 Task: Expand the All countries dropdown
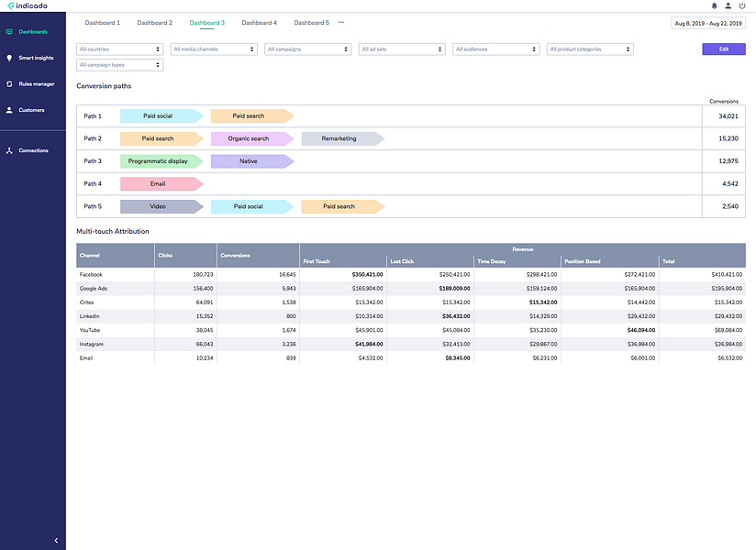pyautogui.click(x=119, y=49)
